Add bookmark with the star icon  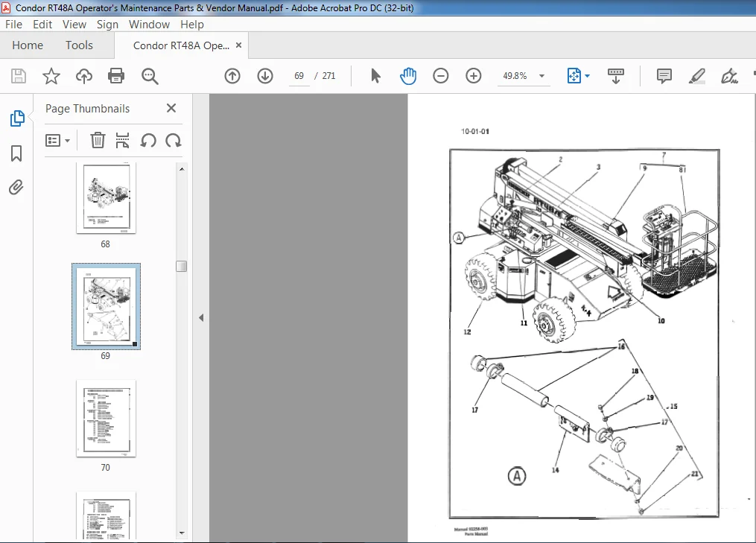click(51, 76)
